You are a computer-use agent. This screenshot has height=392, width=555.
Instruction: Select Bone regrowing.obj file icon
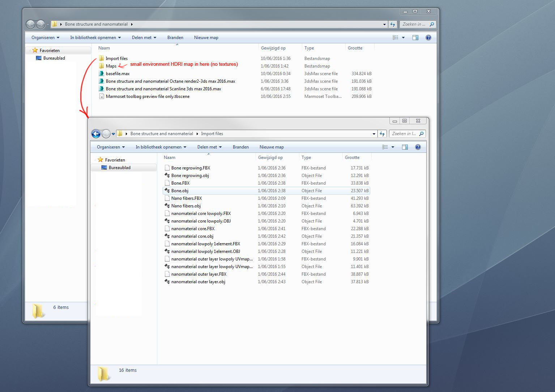[167, 176]
